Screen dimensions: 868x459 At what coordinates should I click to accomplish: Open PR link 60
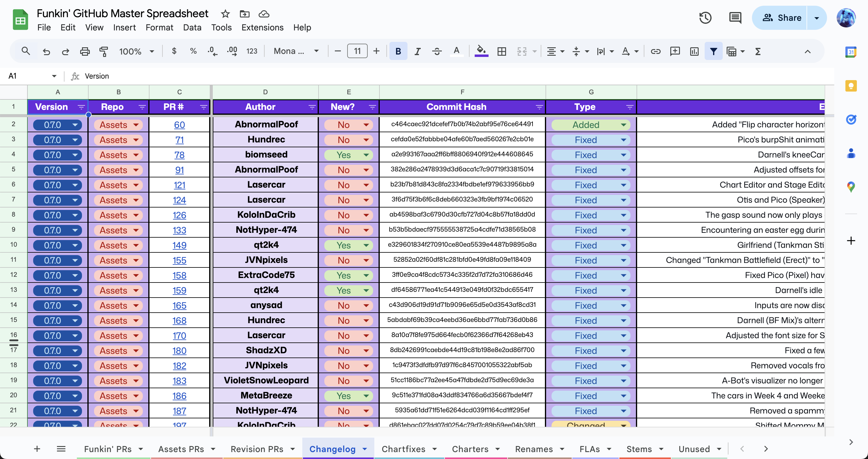click(x=179, y=125)
